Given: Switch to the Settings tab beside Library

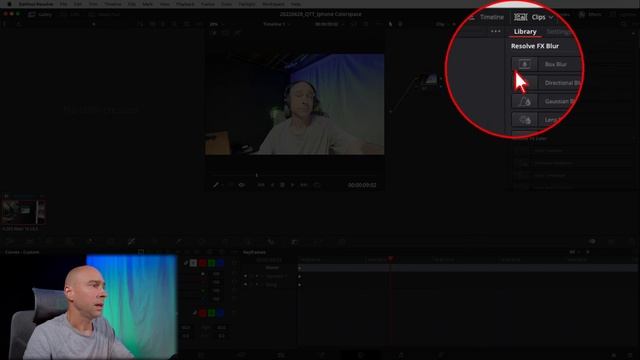Looking at the screenshot, I should [x=559, y=31].
